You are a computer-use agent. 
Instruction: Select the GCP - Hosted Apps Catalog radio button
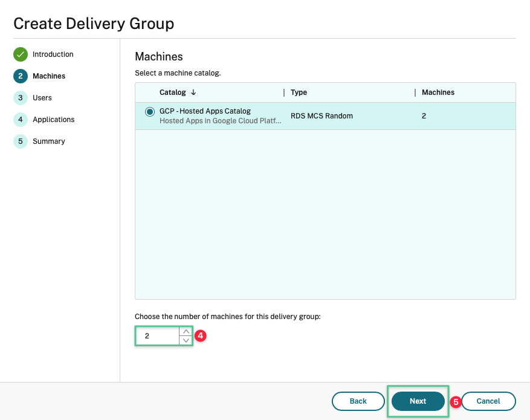click(149, 112)
